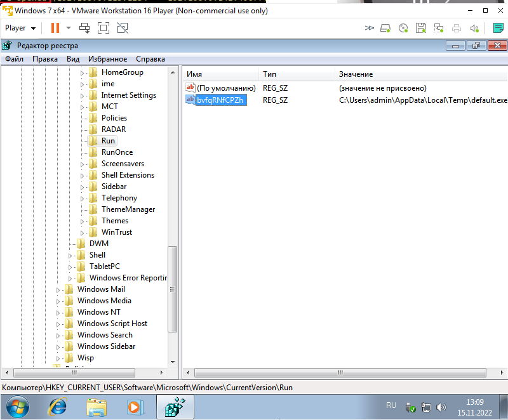Send Ctrl+Alt+Del to virtual machine
The height and width of the screenshot is (420, 508).
click(x=84, y=28)
